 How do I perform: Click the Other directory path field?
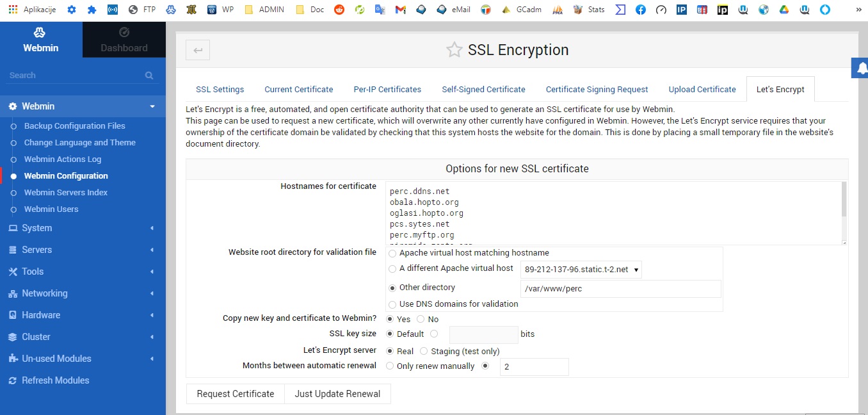point(621,289)
